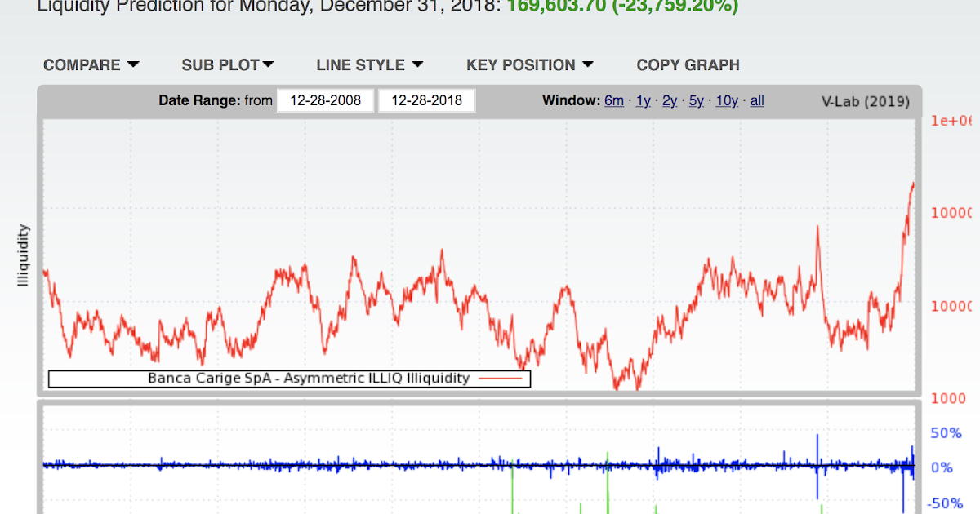Click the COMPARE dropdown arrow icon
Viewport: 980px width, 514px height.
coord(135,64)
